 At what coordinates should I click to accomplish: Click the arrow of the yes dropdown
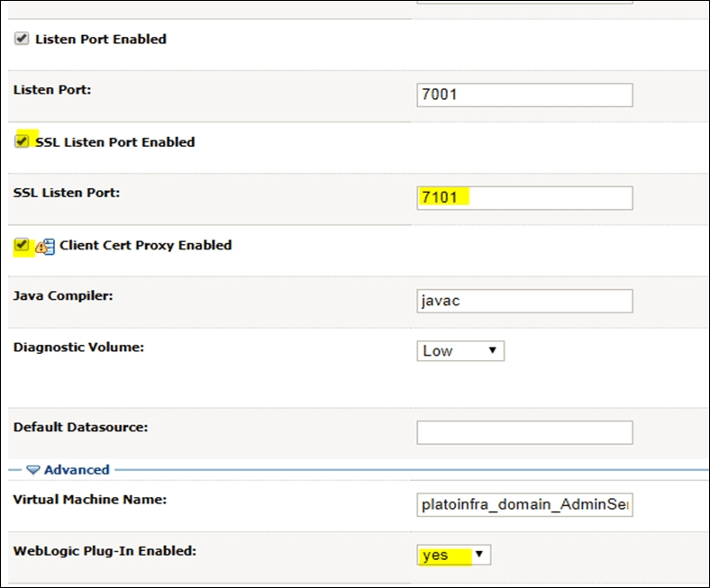479,554
